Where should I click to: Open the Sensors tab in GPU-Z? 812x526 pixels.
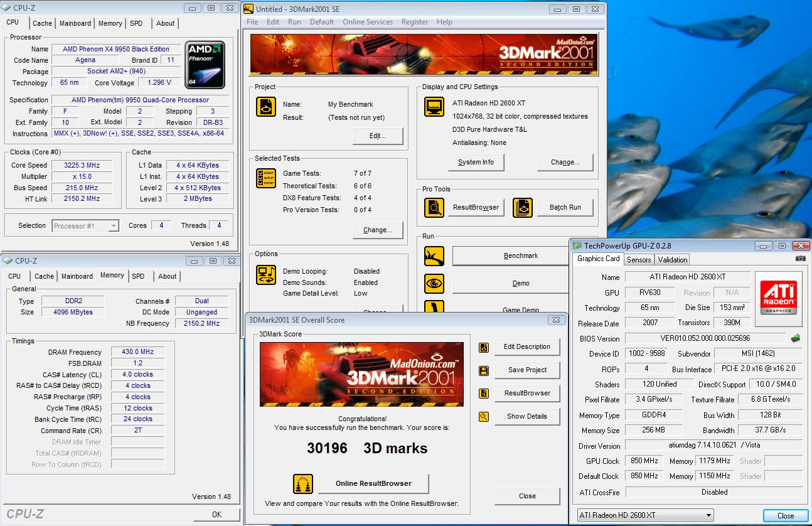[639, 260]
